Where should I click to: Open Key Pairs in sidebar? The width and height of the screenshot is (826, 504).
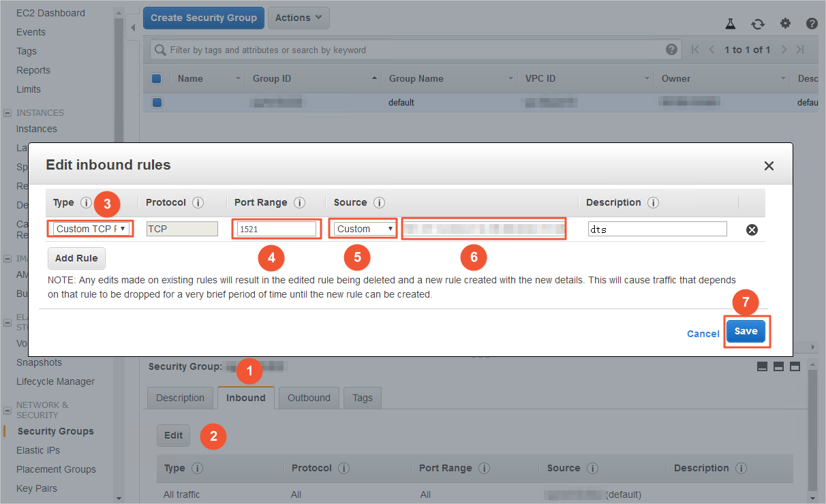coord(37,488)
